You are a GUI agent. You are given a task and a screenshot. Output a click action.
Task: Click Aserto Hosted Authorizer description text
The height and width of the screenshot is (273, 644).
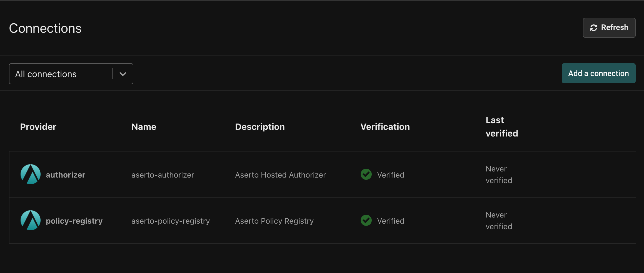tap(280, 175)
